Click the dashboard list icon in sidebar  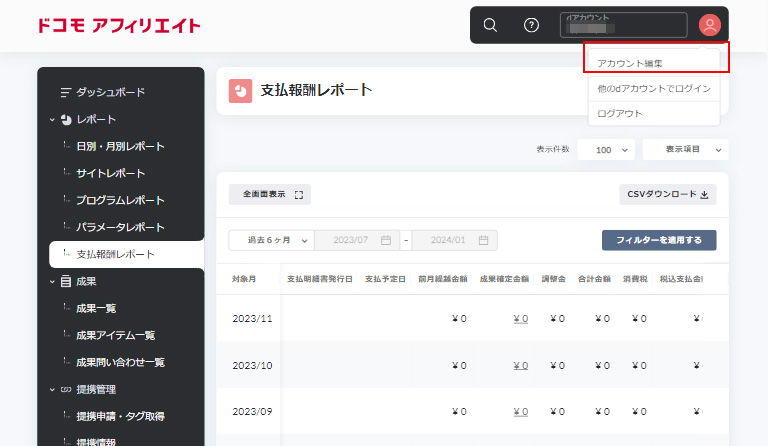[65, 93]
